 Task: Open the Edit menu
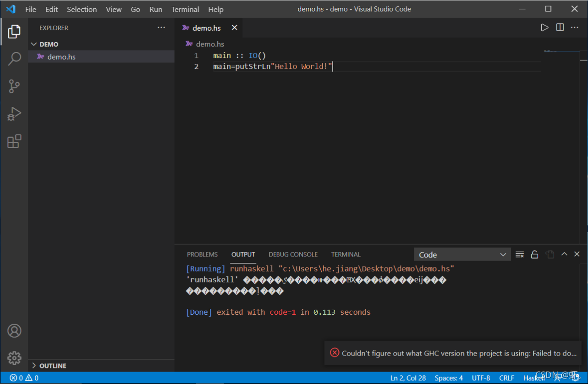point(52,9)
